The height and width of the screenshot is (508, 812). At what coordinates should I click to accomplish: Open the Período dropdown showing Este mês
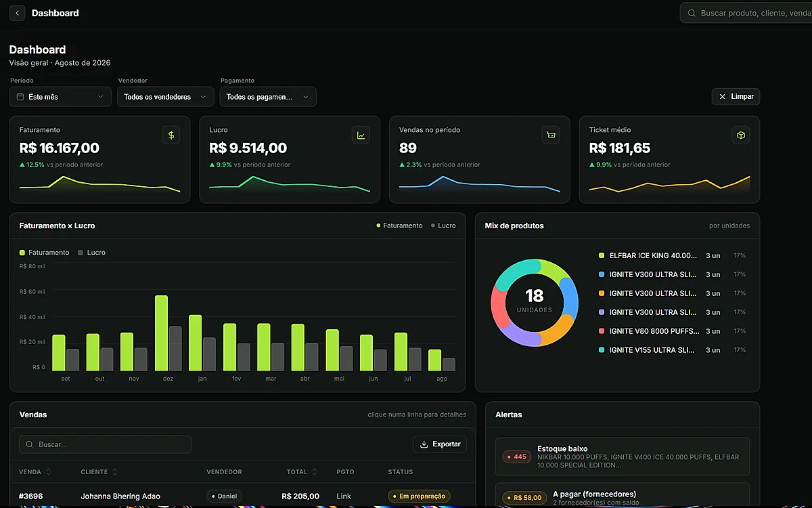tap(60, 97)
